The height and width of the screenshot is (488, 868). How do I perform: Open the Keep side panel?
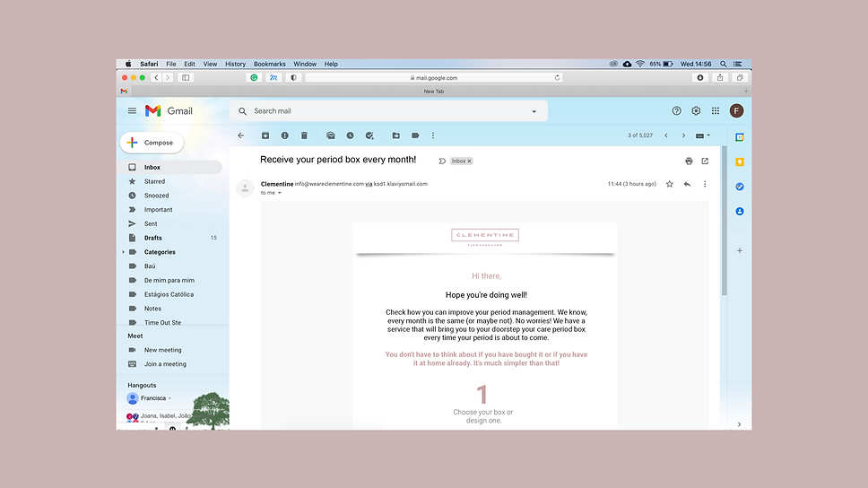(740, 161)
